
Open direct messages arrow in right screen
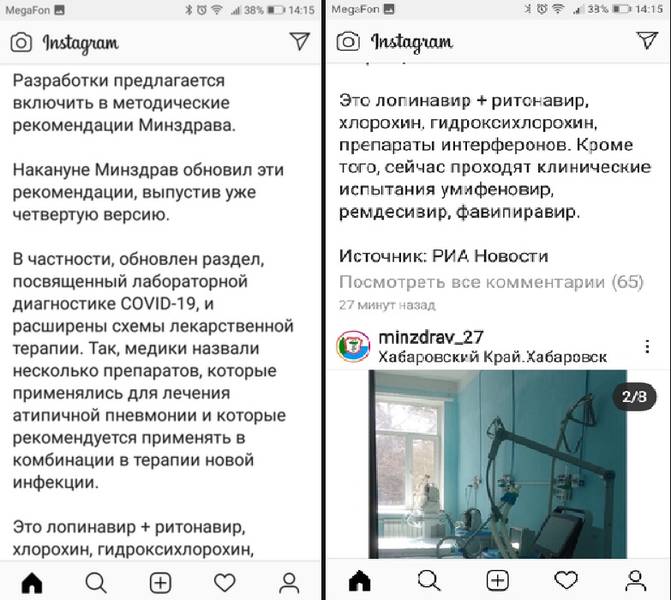[x=647, y=40]
